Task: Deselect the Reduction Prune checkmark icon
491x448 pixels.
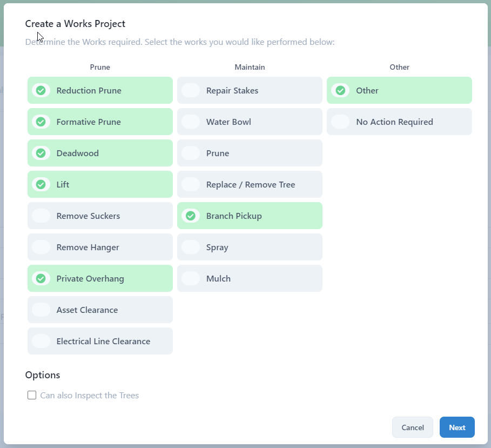Action: [41, 90]
